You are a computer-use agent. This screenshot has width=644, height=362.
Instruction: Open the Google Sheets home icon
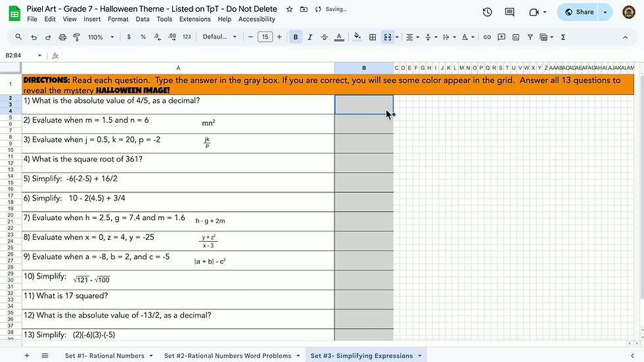pos(14,14)
